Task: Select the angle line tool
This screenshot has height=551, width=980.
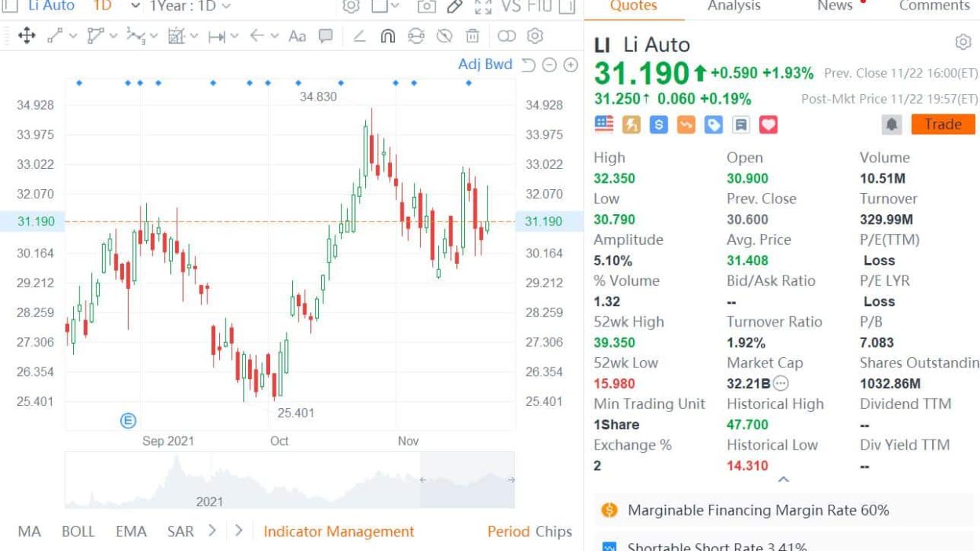Action: point(359,36)
